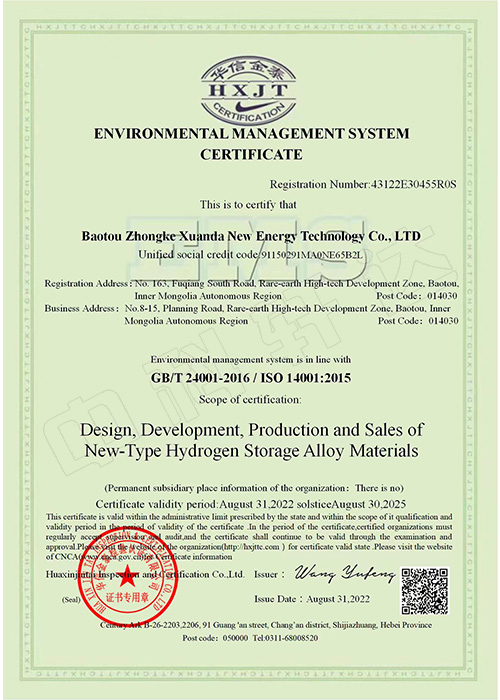500x700 pixels.
Task: Click "Environmental management system is in line with"
Action: [x=250, y=360]
